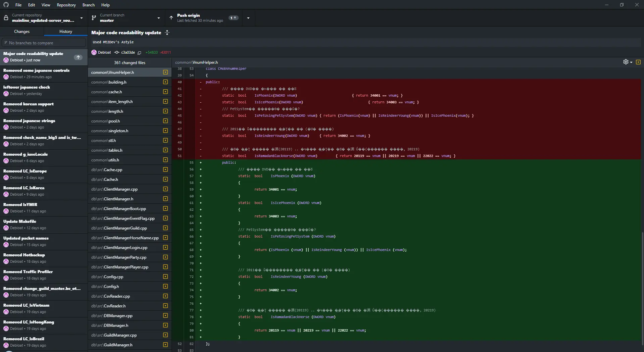This screenshot has width=644, height=352.
Task: Copy the commit SHA c3a03de
Action: (139, 53)
